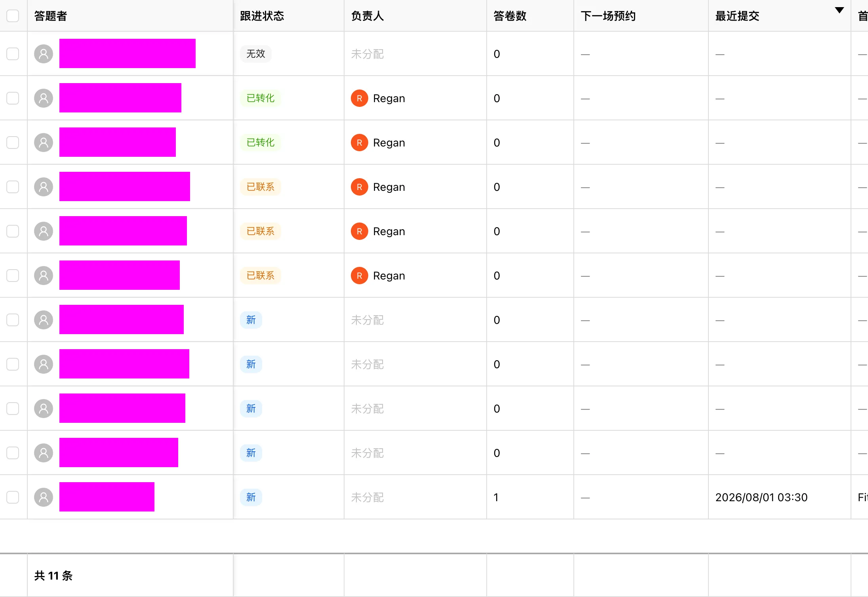
Task: Check the box of first 新 row
Action: pos(13,320)
